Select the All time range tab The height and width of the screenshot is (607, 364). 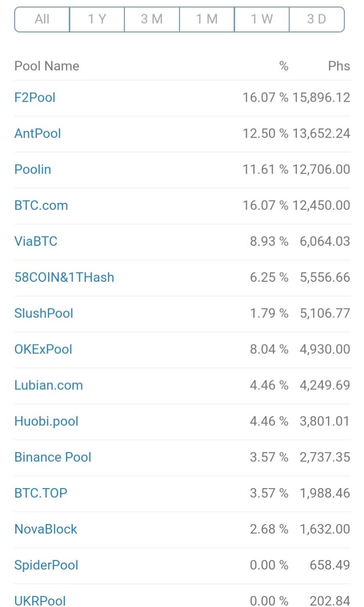tap(42, 19)
